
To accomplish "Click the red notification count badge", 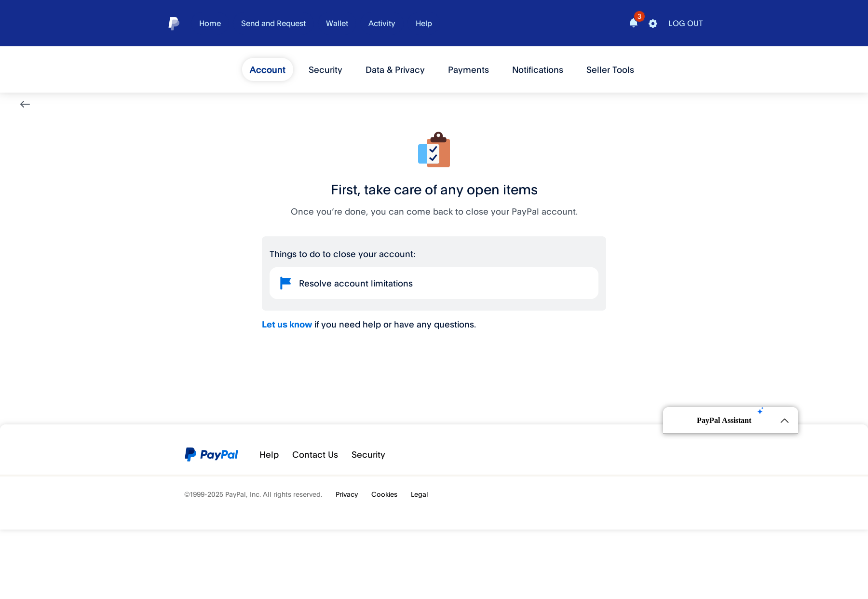I will (639, 16).
